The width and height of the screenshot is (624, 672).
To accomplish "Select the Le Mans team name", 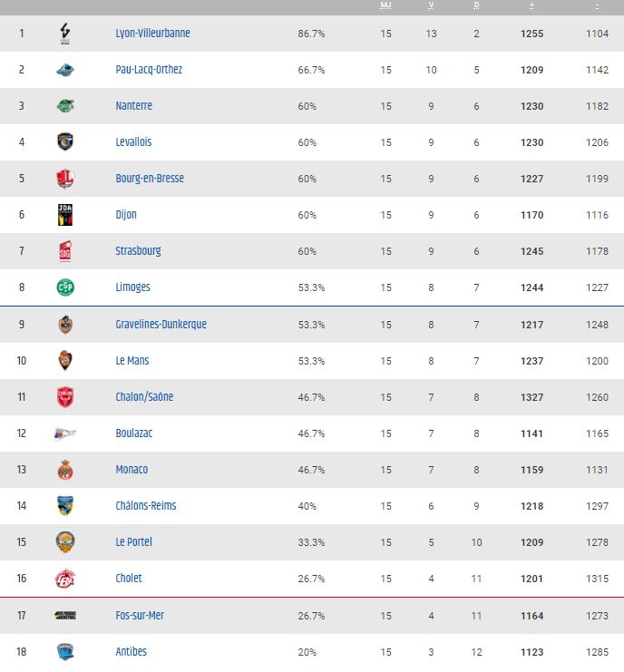I will [x=132, y=361].
